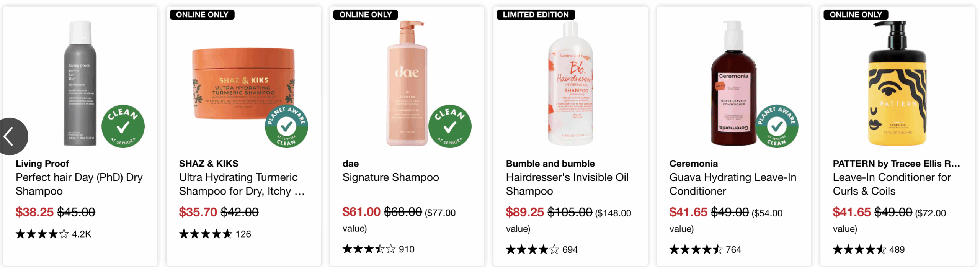Open Ultra Hydrating Turmeric Shampoo product link

(241, 184)
